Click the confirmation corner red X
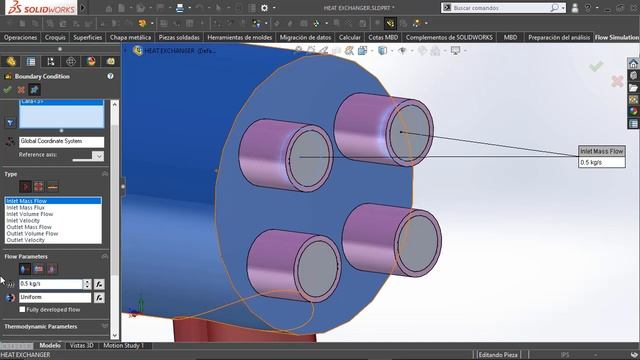The image size is (640, 360). pos(617,81)
